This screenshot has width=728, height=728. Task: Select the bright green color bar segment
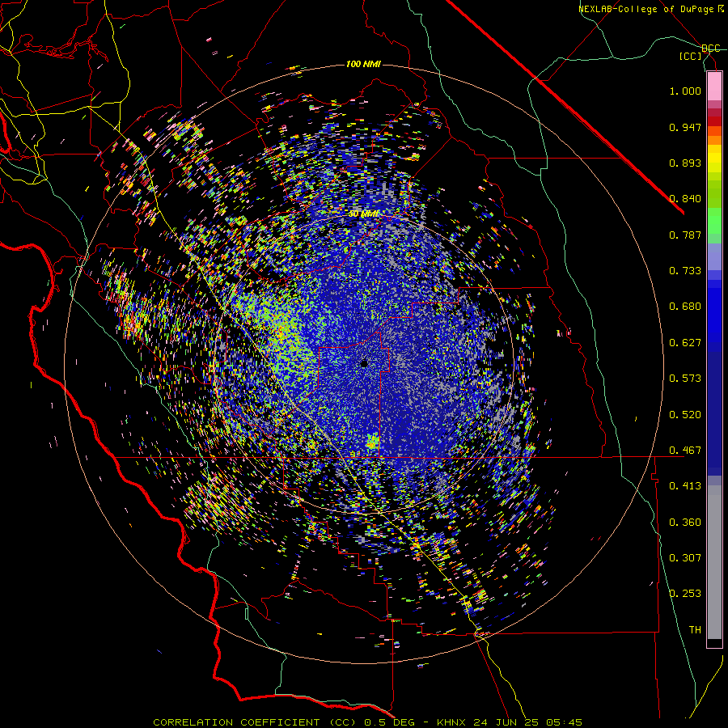point(714,221)
